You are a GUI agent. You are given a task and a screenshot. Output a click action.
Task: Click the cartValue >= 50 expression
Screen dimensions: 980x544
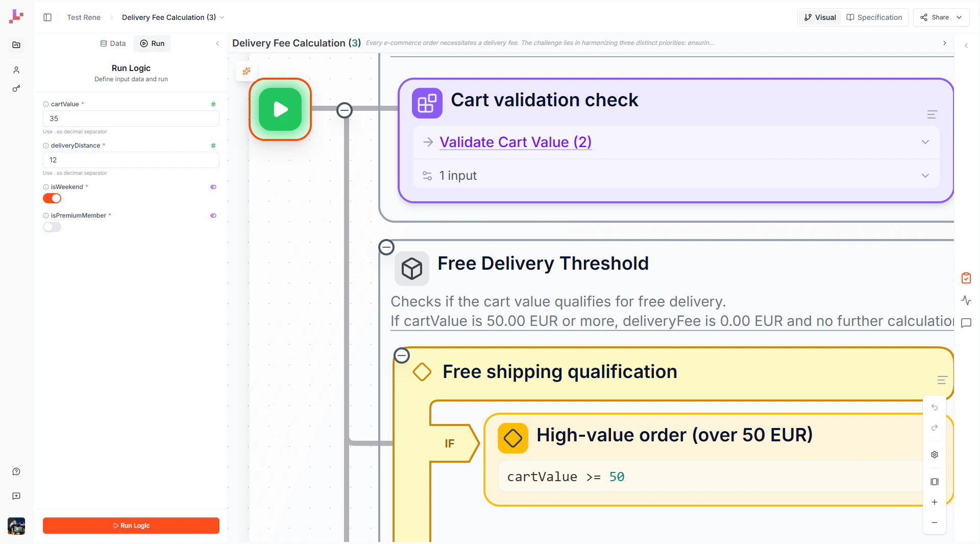[566, 477]
